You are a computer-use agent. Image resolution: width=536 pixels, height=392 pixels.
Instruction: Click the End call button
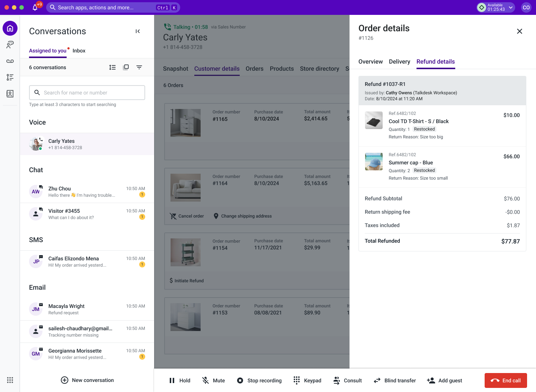(505, 380)
